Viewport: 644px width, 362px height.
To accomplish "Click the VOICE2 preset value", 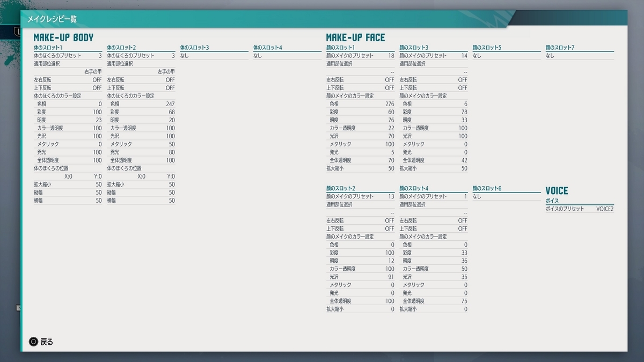I will (605, 209).
